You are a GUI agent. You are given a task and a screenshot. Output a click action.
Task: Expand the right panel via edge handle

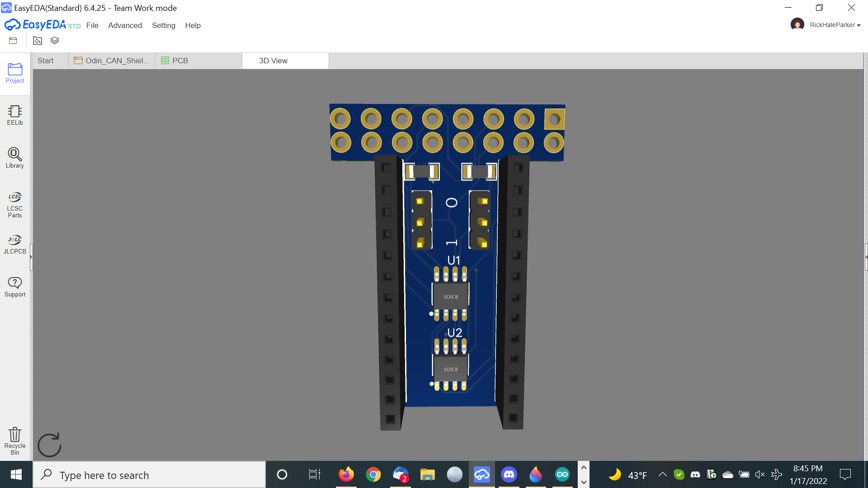866,257
